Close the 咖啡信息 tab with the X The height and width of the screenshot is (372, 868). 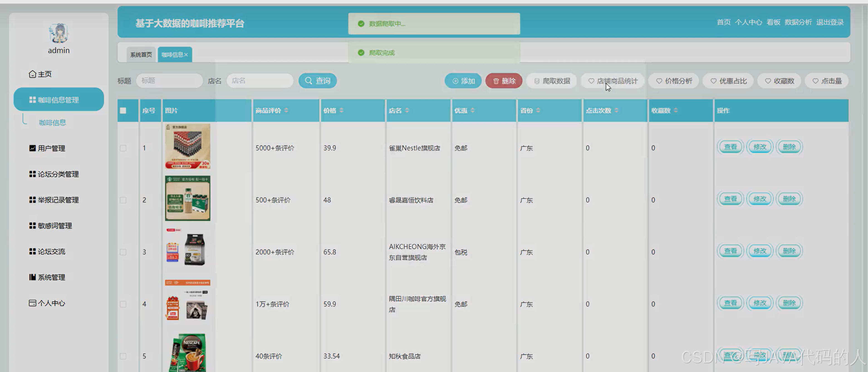186,55
